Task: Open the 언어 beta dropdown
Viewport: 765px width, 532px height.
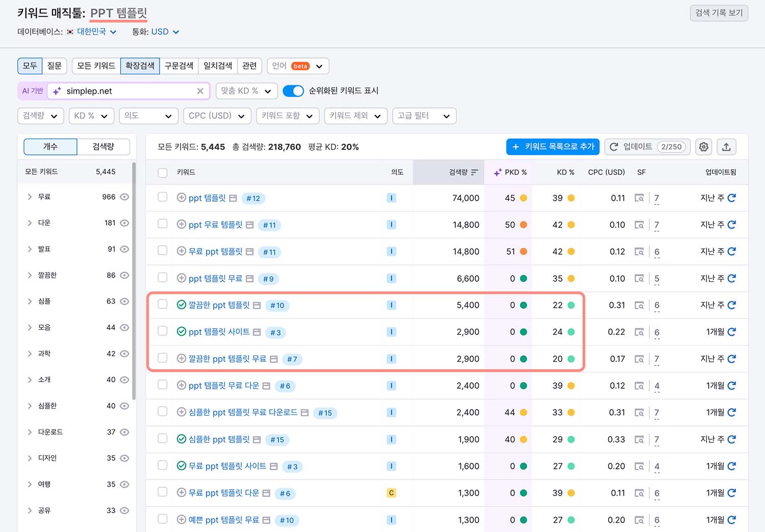Action: 298,66
